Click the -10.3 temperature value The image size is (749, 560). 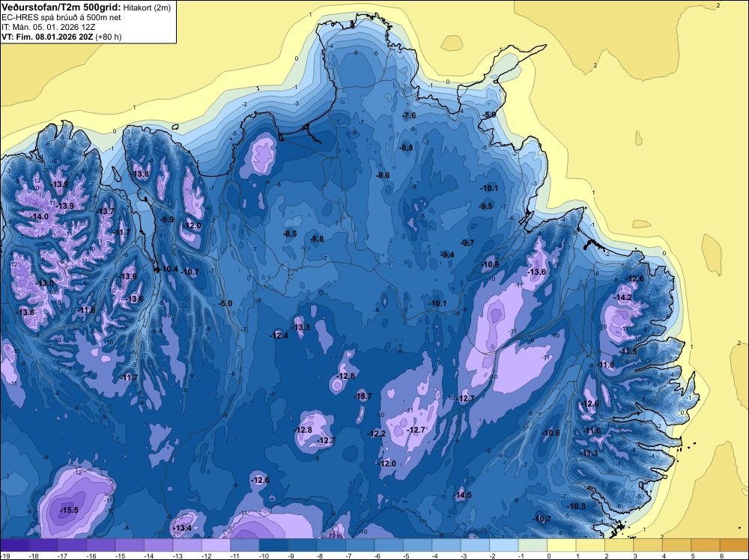click(577, 507)
